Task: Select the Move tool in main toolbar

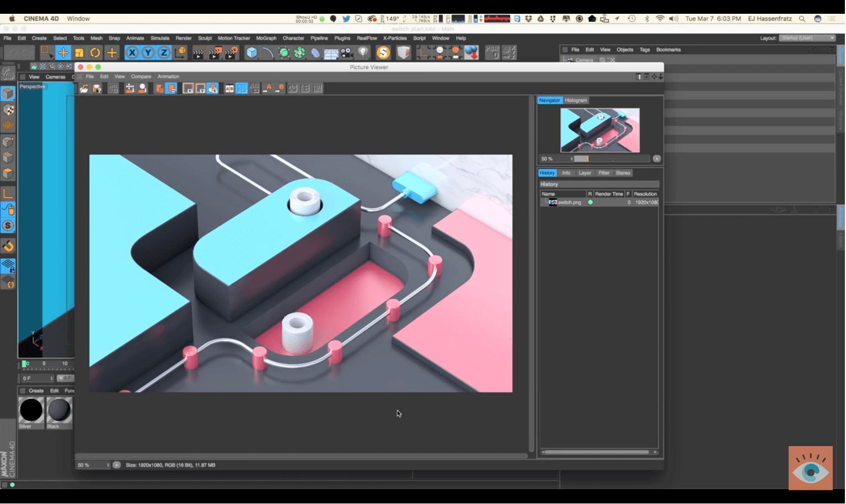Action: [x=63, y=53]
